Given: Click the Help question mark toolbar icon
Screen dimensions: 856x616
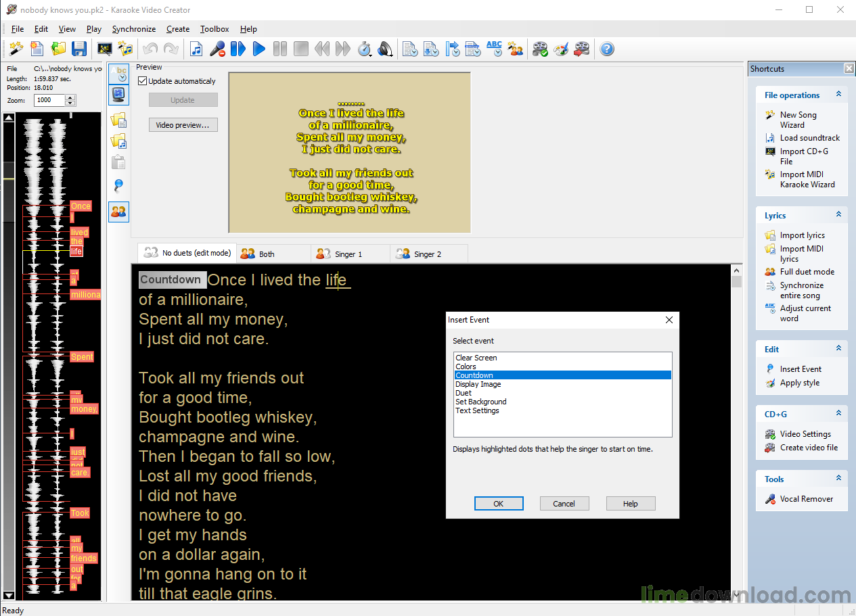Looking at the screenshot, I should (606, 49).
